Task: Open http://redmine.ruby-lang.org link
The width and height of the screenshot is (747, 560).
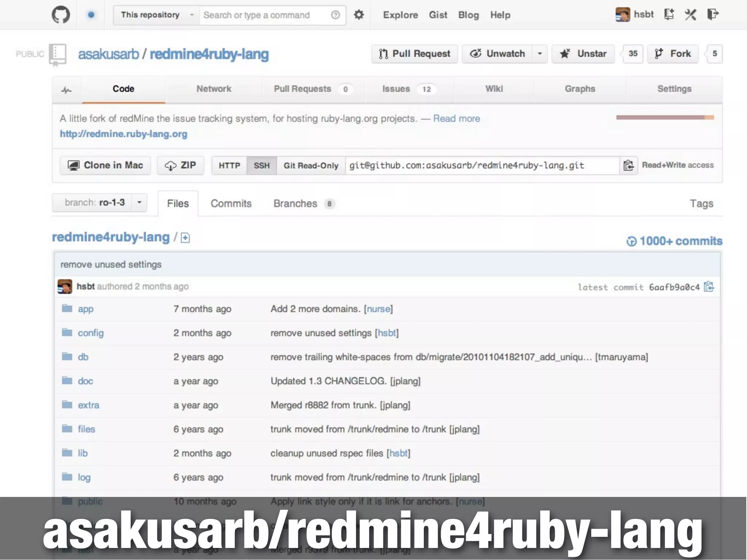Action: tap(124, 134)
